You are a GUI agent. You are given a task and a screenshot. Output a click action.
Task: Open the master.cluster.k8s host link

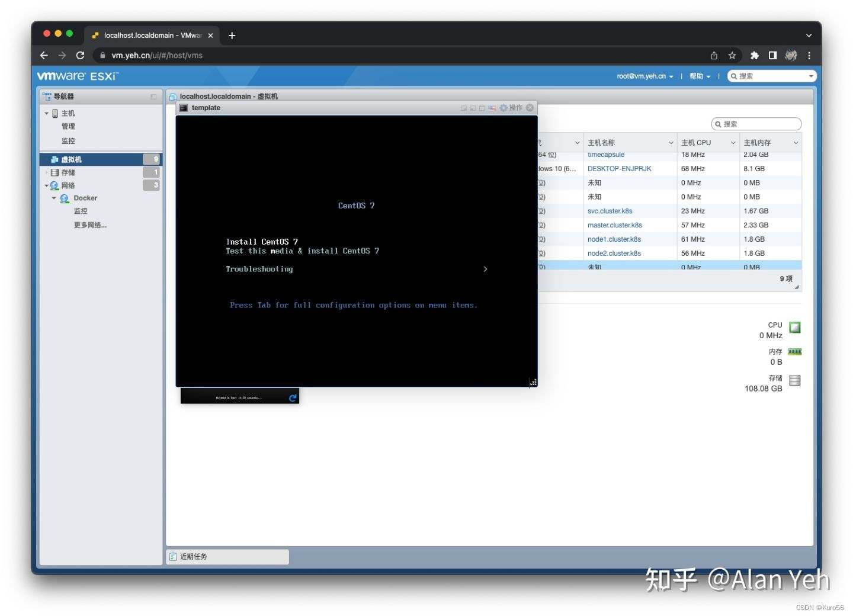click(615, 225)
